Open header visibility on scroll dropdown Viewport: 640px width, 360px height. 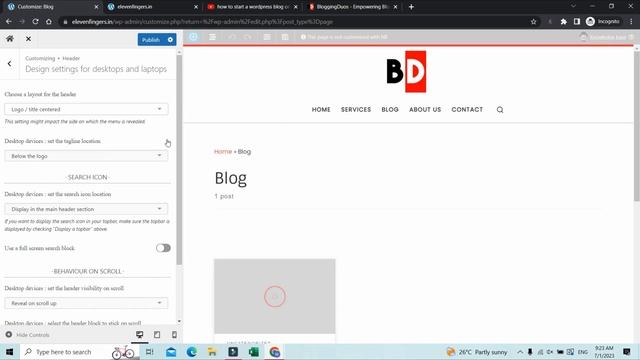(x=86, y=303)
